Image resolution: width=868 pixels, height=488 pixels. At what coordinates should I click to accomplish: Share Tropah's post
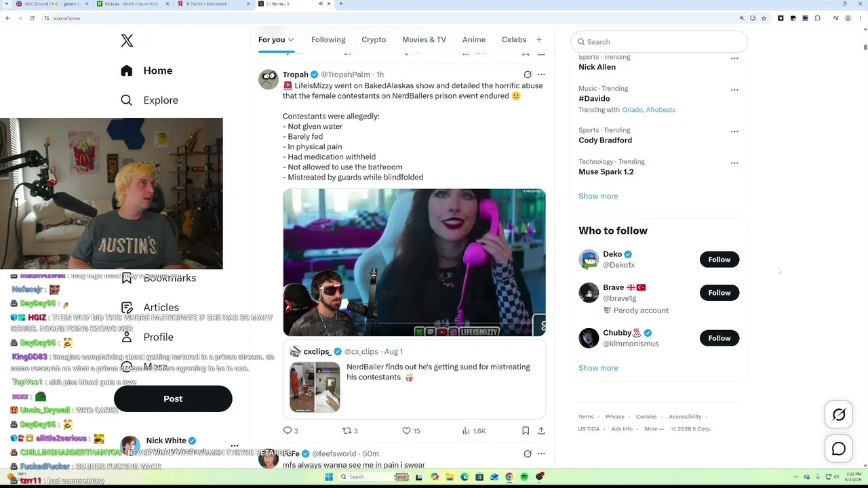(541, 430)
